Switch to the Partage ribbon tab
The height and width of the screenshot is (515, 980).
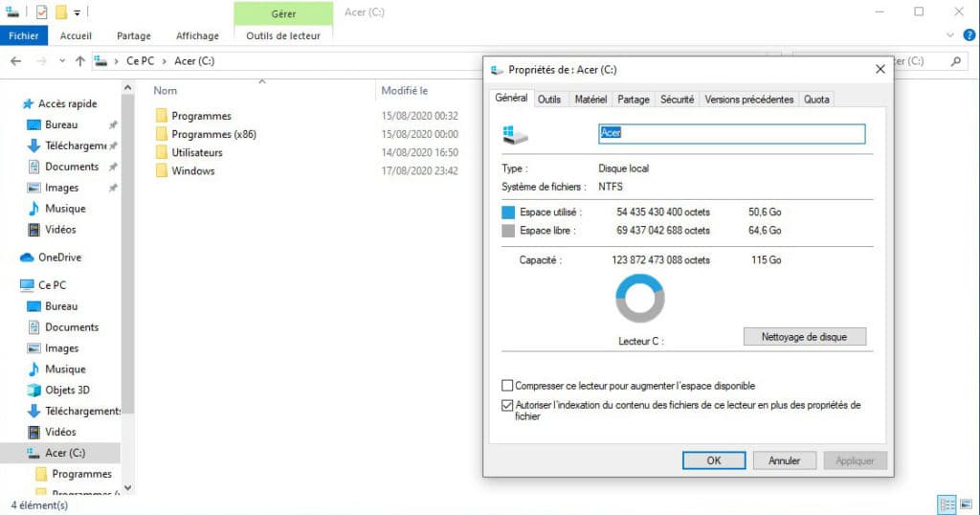tap(134, 35)
